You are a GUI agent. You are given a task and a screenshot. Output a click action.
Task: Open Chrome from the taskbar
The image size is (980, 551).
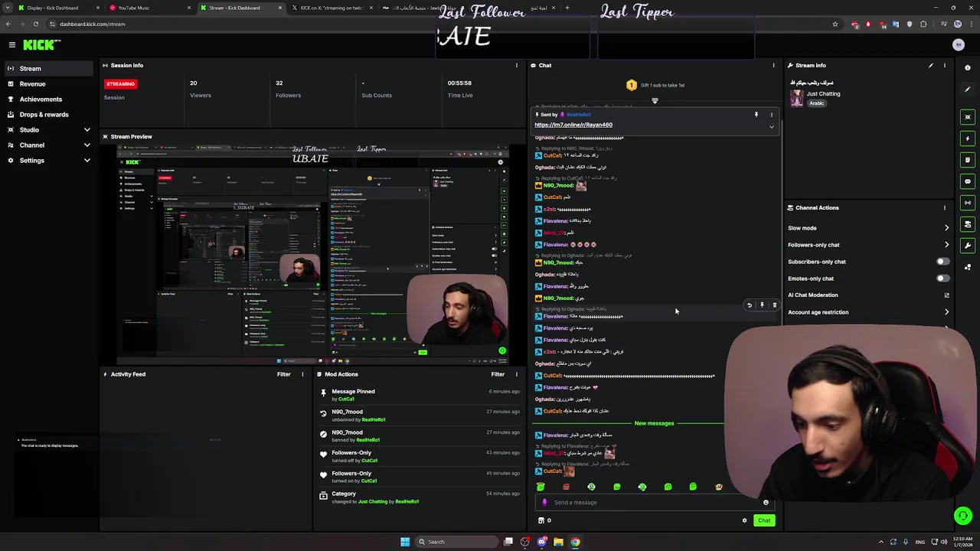[575, 542]
